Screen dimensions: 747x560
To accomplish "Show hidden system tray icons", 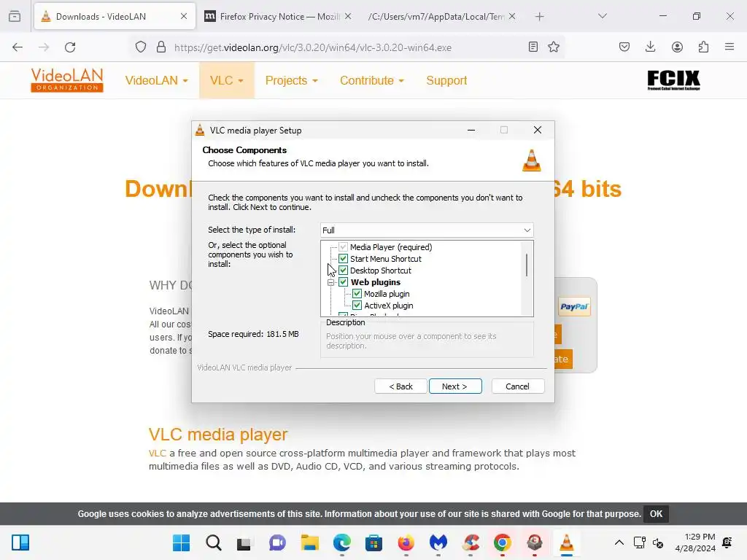I will [619, 542].
